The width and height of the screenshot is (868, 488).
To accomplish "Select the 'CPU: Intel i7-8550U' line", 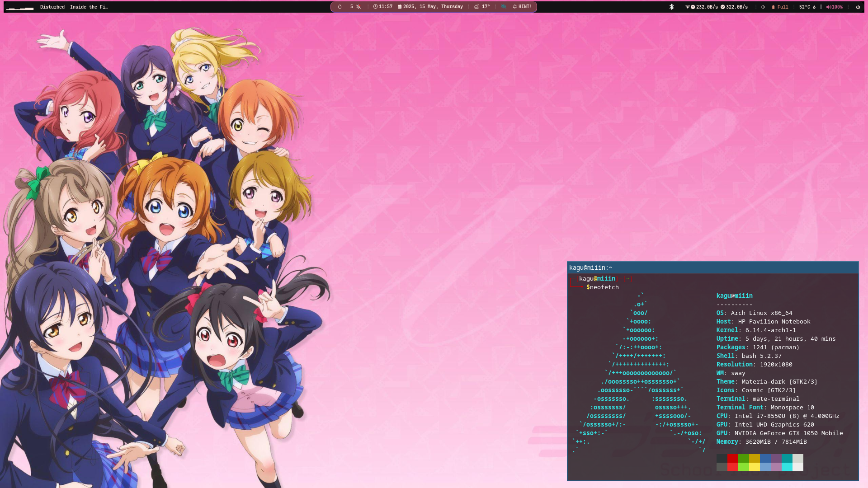I will (x=778, y=416).
